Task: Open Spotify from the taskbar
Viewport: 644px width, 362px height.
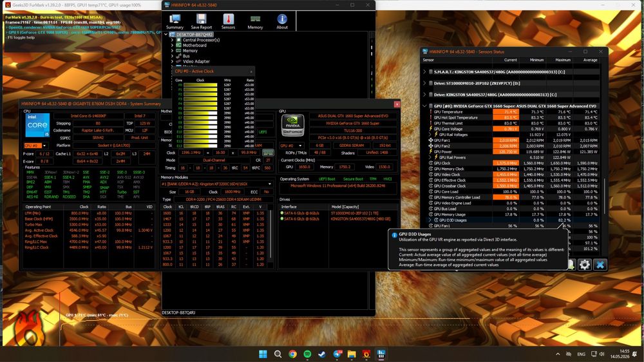Action: 307,354
